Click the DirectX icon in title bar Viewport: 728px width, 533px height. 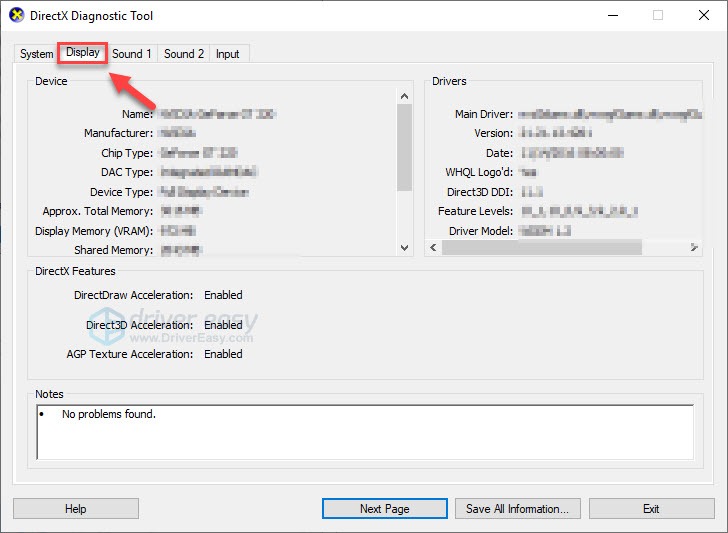point(17,15)
